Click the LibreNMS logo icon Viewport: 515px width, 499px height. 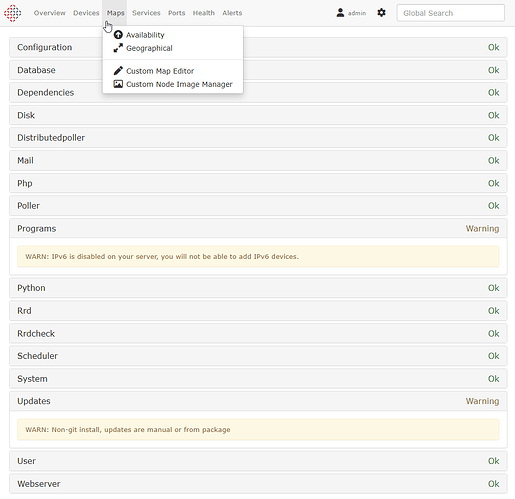pos(12,13)
